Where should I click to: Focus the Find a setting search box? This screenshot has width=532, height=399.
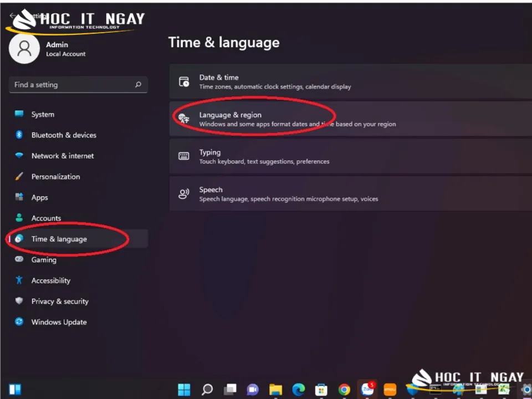pyautogui.click(x=78, y=84)
